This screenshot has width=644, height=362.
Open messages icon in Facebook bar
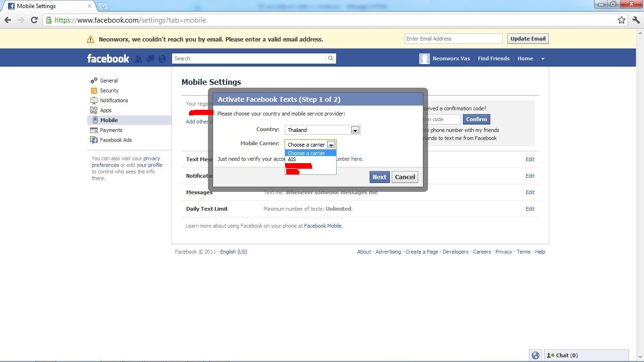(150, 59)
